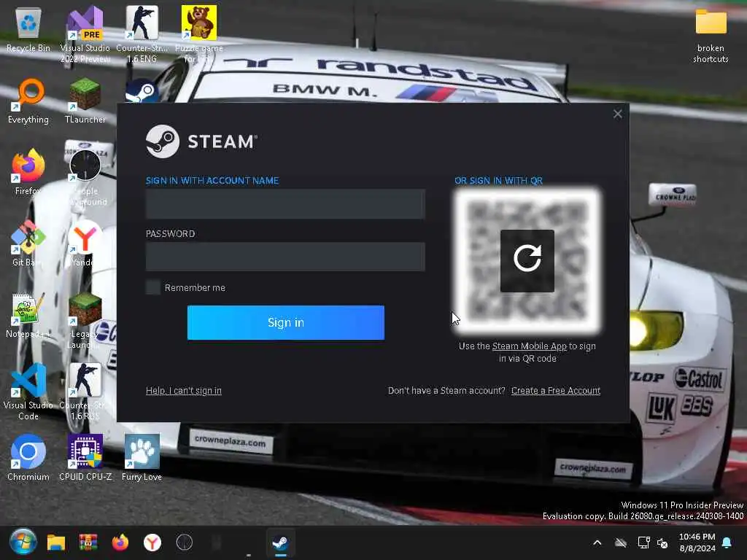Follow the Create a Free Account link
Screen dimensions: 747x560
pyautogui.click(x=555, y=391)
